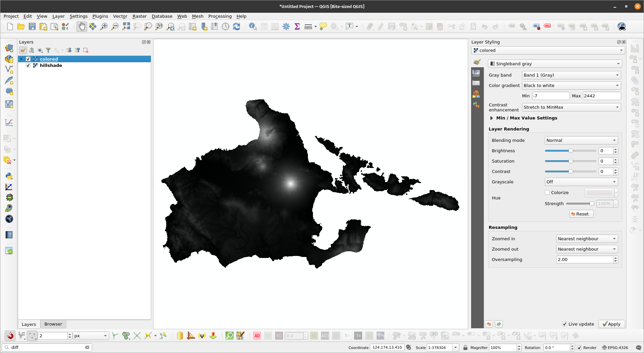
Task: Click the Brightness slider handle
Action: point(571,151)
